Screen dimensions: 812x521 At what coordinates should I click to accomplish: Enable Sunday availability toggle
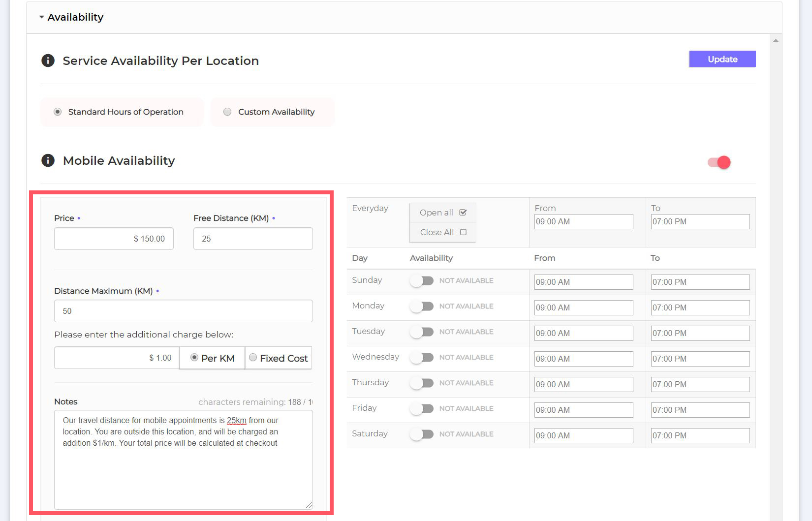point(422,281)
